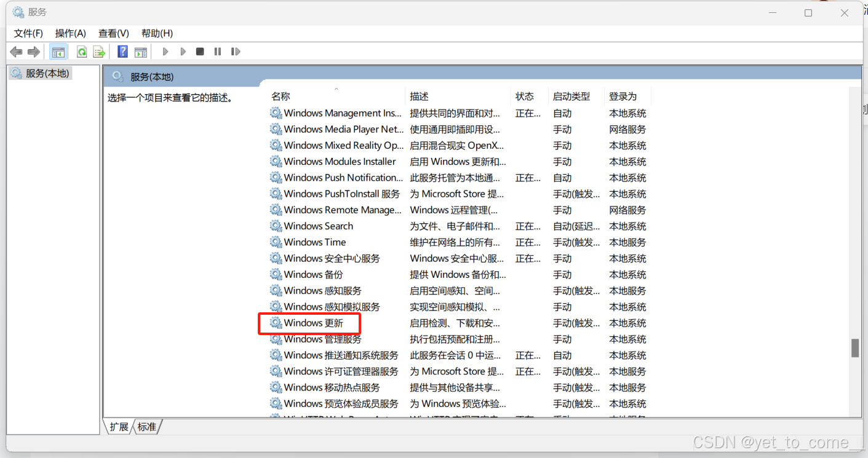
Task: Click gear icon beside Windows Modules Installer
Action: pyautogui.click(x=276, y=161)
